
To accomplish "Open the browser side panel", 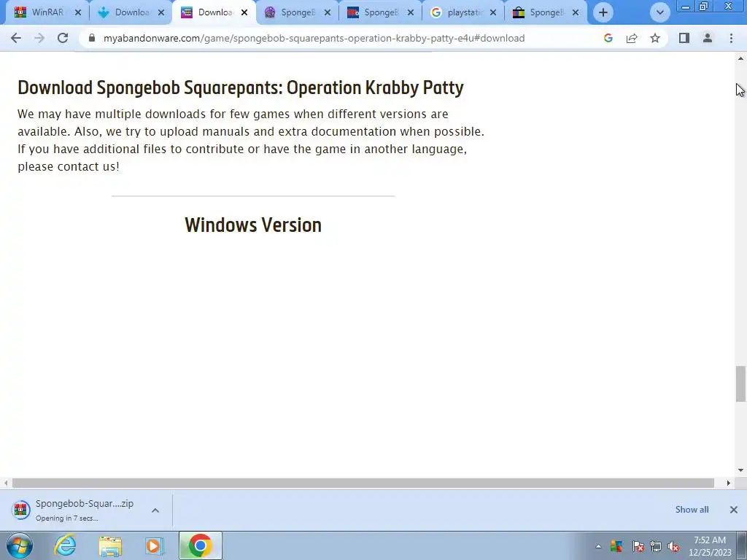I will tap(684, 38).
